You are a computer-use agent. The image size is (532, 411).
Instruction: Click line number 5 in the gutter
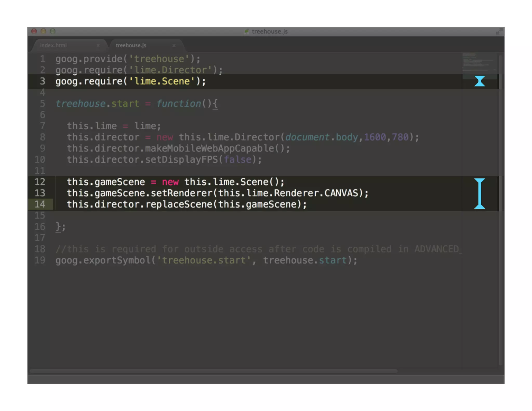point(42,104)
